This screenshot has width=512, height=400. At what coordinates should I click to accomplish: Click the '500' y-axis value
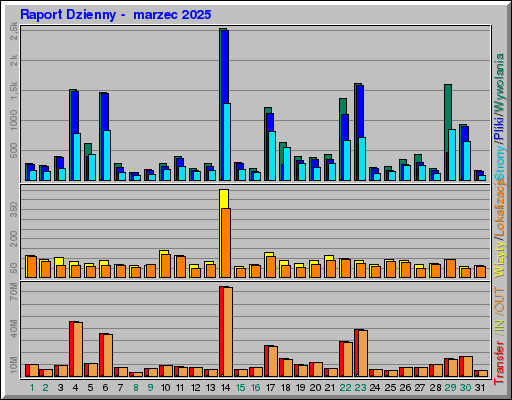(x=14, y=150)
